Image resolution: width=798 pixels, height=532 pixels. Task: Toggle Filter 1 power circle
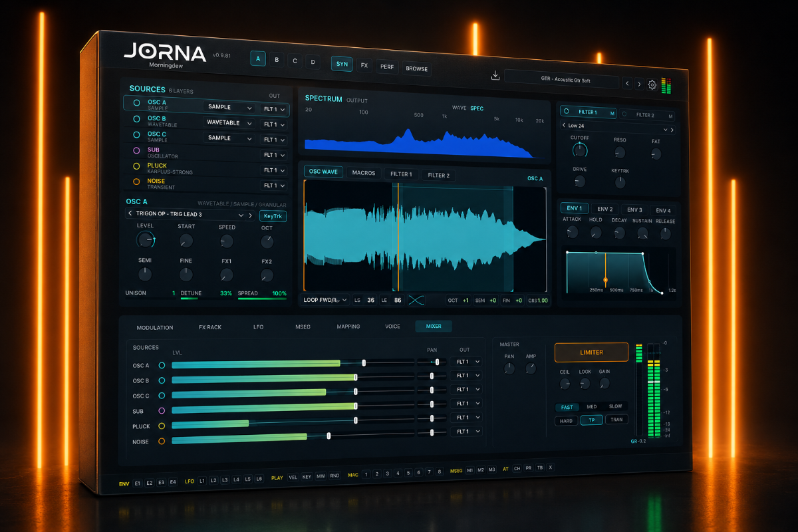[567, 112]
